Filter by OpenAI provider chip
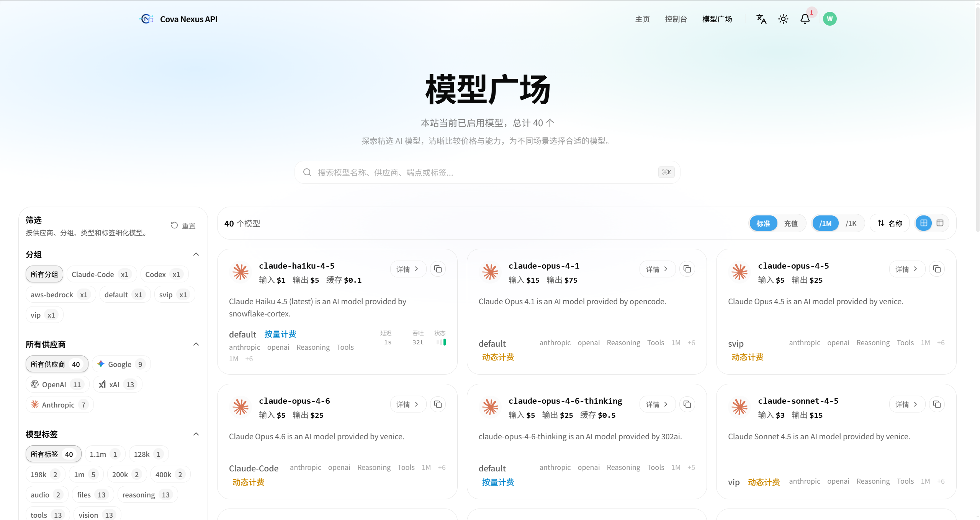This screenshot has width=980, height=520. 57,385
